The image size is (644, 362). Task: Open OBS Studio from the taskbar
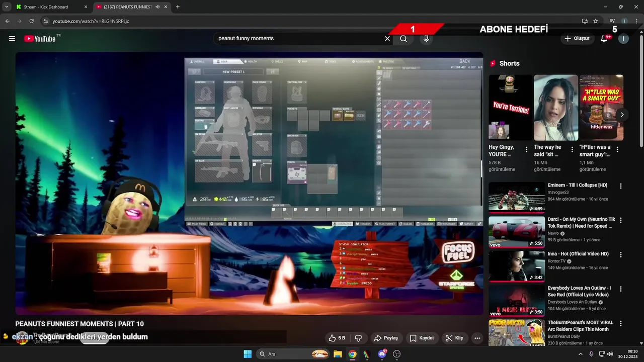coord(396,354)
